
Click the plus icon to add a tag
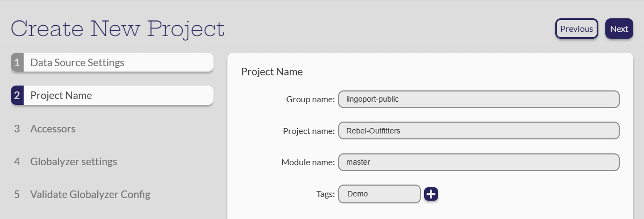[431, 194]
